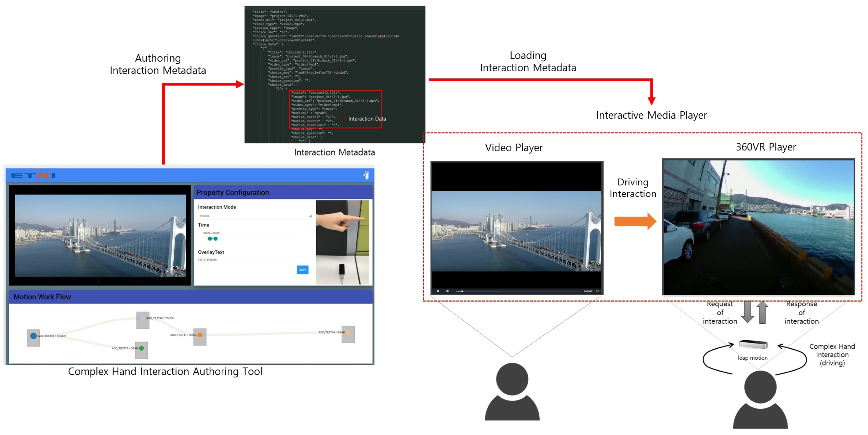The image size is (868, 435).
Task: Select the orange ADD_TEST41 / GRAB node
Action: (x=200, y=335)
